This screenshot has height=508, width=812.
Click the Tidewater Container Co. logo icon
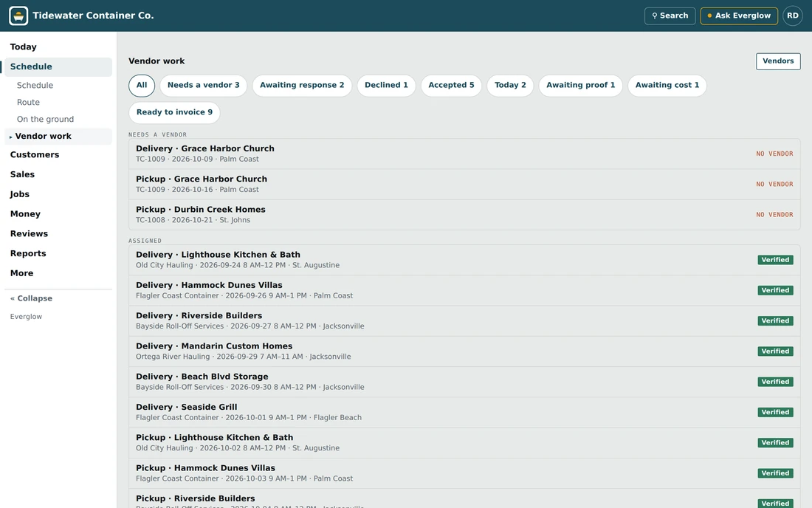coord(18,16)
